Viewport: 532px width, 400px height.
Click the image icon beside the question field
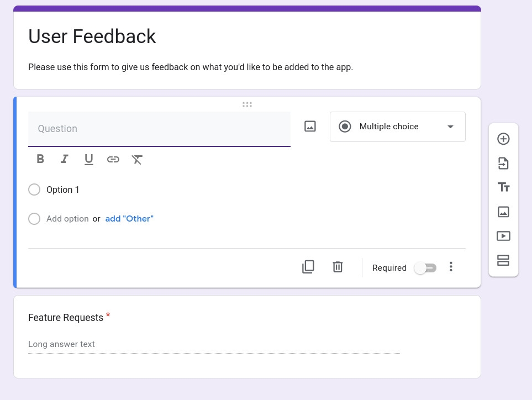click(x=310, y=126)
